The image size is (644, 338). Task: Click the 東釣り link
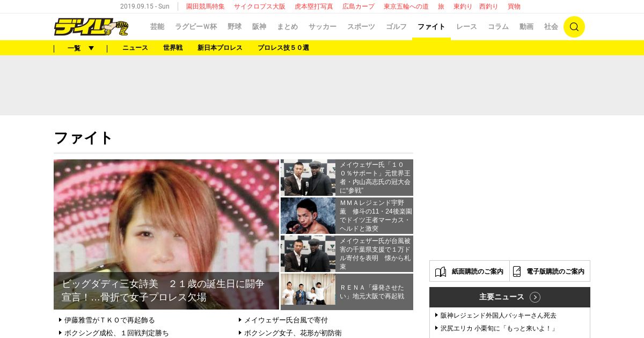pos(463,6)
